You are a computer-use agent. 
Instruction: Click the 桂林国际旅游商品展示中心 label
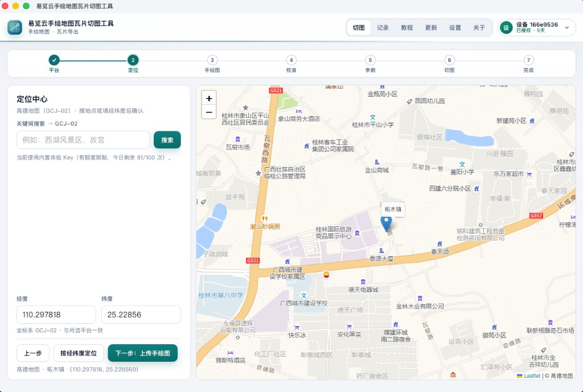(333, 233)
